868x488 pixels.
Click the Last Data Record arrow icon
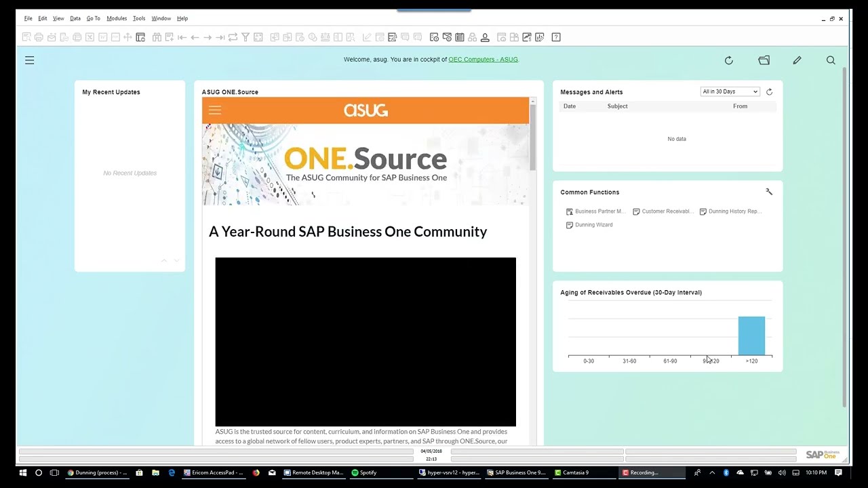click(x=220, y=37)
